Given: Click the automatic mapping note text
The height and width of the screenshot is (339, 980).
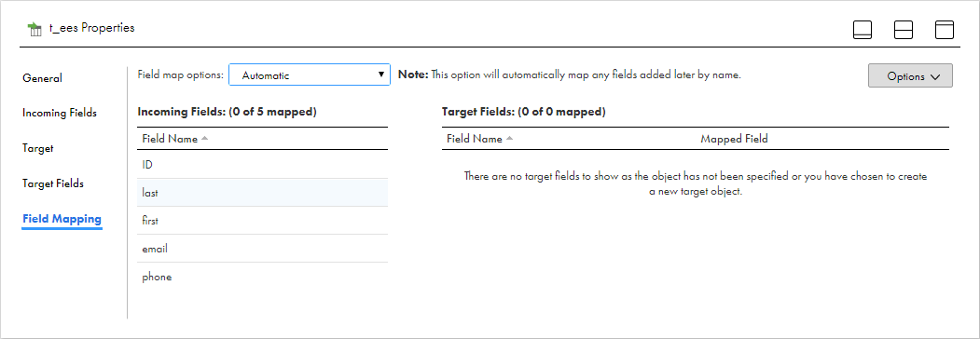Looking at the screenshot, I should click(570, 75).
